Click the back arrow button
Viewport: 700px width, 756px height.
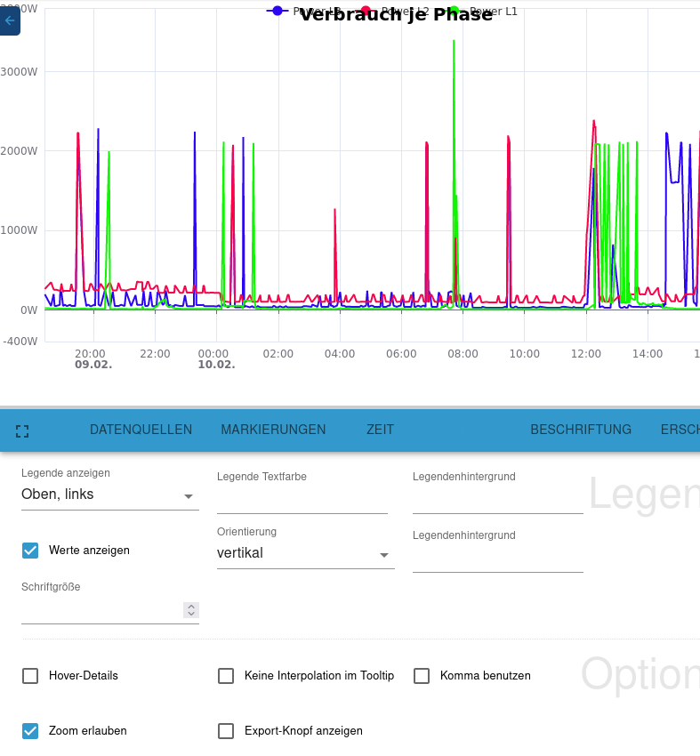click(x=10, y=20)
